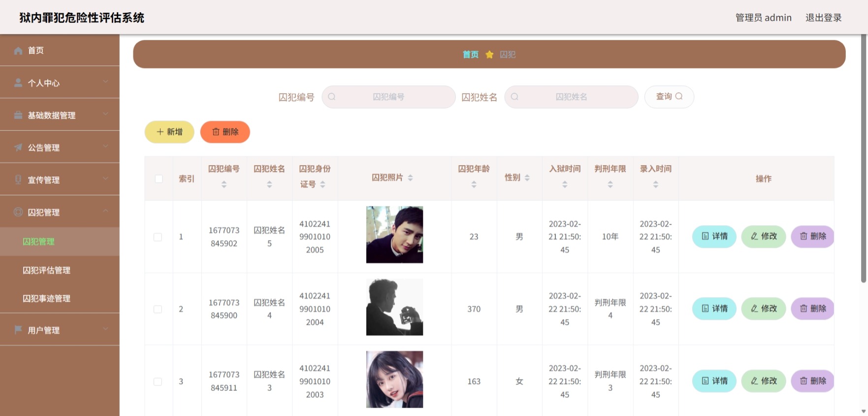Click the 囚犯编号 search input

[x=388, y=97]
